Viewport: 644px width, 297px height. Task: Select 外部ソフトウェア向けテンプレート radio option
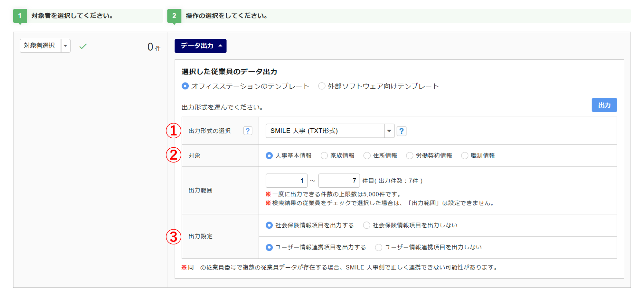pyautogui.click(x=322, y=86)
